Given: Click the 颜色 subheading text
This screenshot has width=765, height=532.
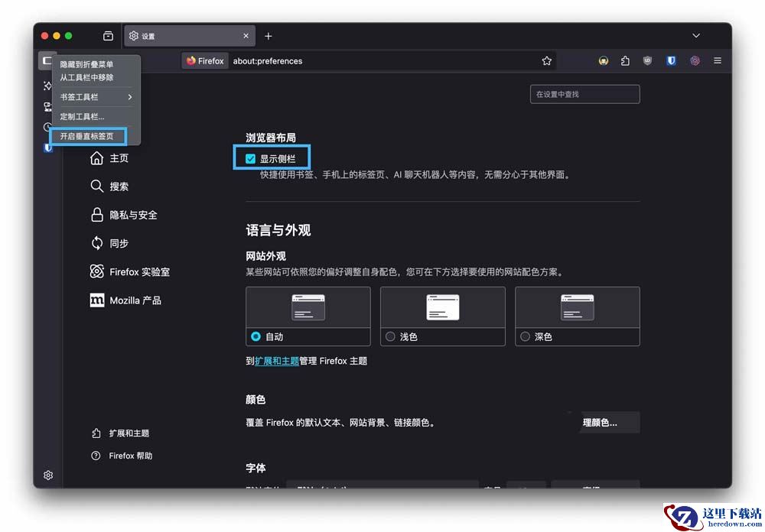Looking at the screenshot, I should click(x=256, y=399).
